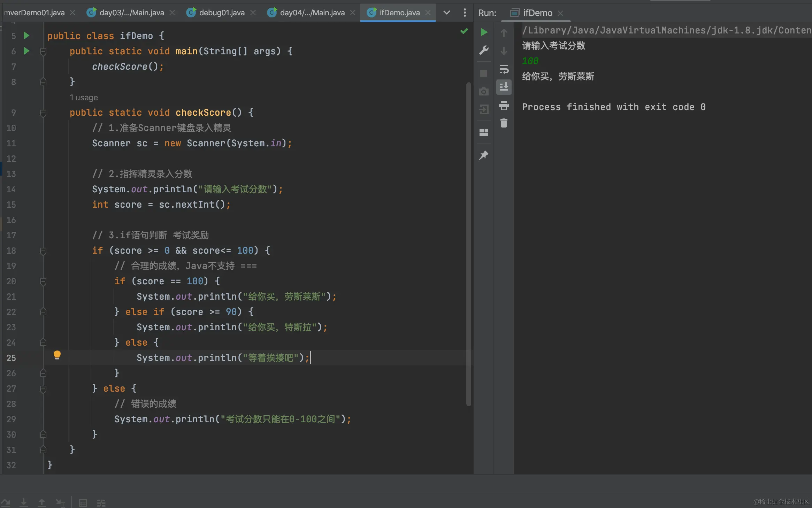Click the fold marker on line 24
The width and height of the screenshot is (812, 508).
43,342
